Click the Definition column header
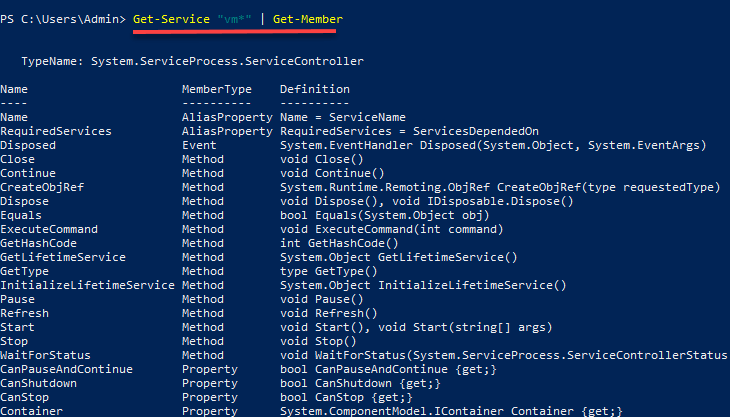This screenshot has width=730, height=417. (314, 89)
